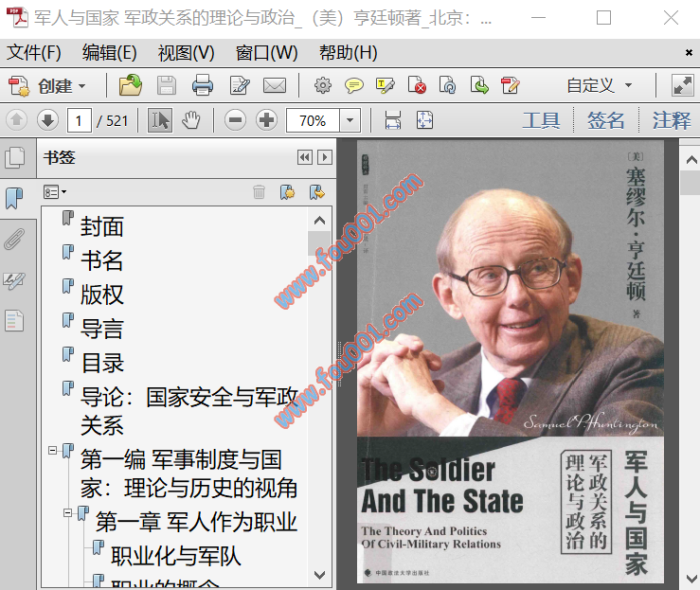Click the Read mode expand icon
This screenshot has height=590, width=700.
[683, 85]
